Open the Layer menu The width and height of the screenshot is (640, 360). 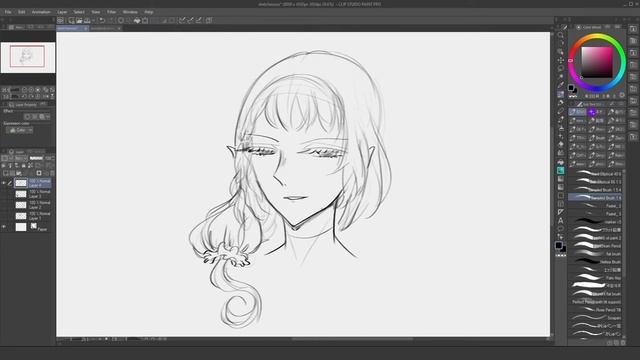(62, 12)
